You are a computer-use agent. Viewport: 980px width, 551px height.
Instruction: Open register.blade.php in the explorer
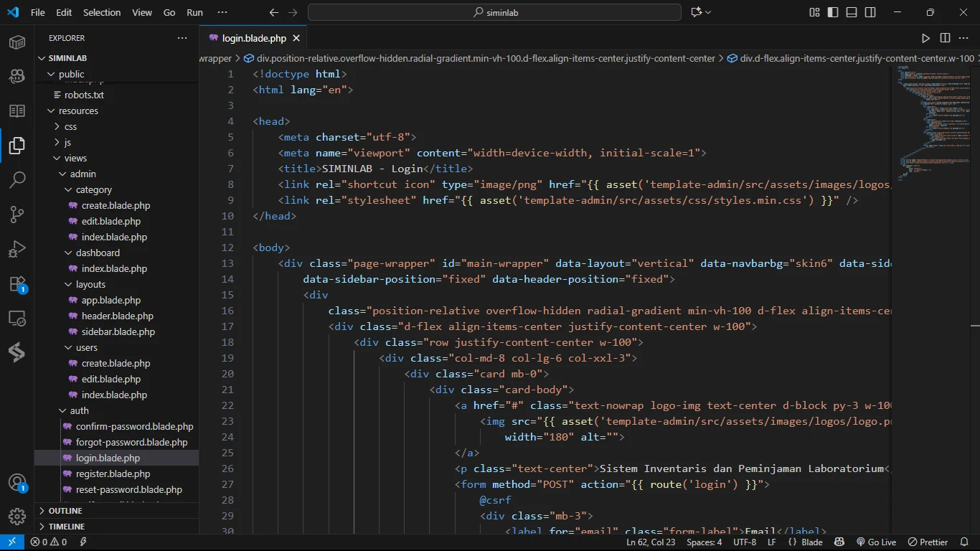pyautogui.click(x=113, y=474)
